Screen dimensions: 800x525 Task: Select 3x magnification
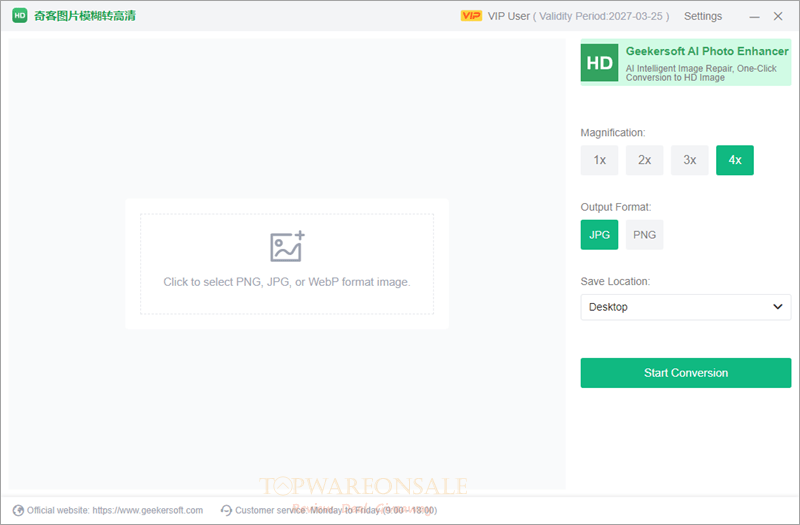(x=690, y=160)
